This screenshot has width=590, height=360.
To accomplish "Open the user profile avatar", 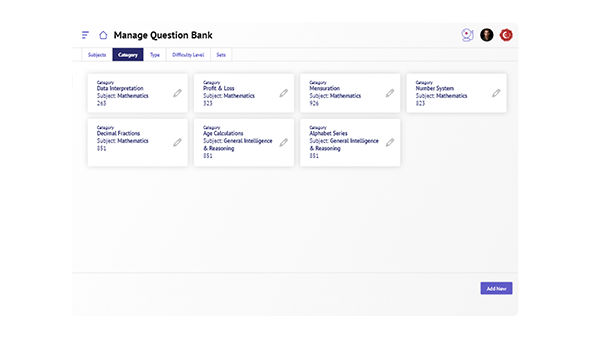I will (x=487, y=35).
